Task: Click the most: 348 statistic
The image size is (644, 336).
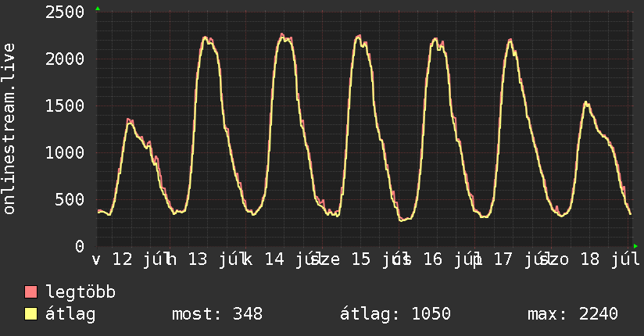Action: click(x=216, y=314)
